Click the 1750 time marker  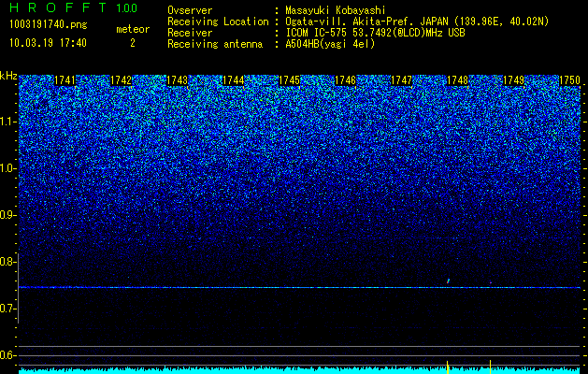[570, 80]
